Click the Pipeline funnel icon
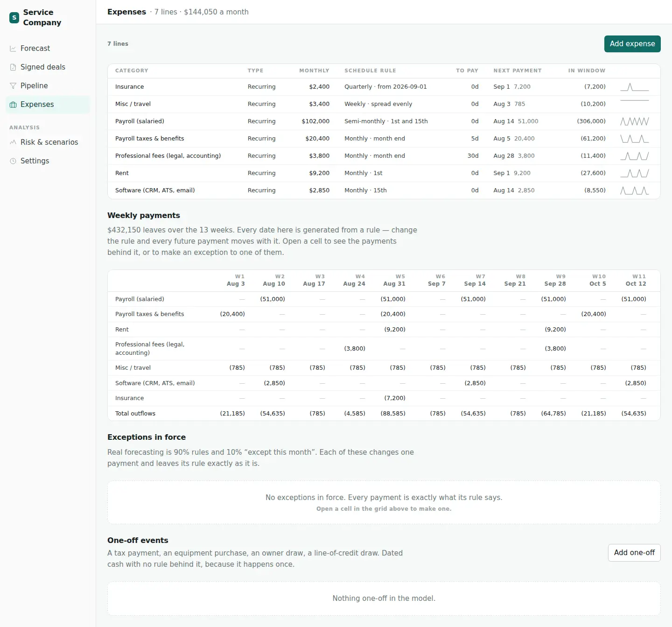Viewport: 672px width, 627px height. click(x=13, y=86)
